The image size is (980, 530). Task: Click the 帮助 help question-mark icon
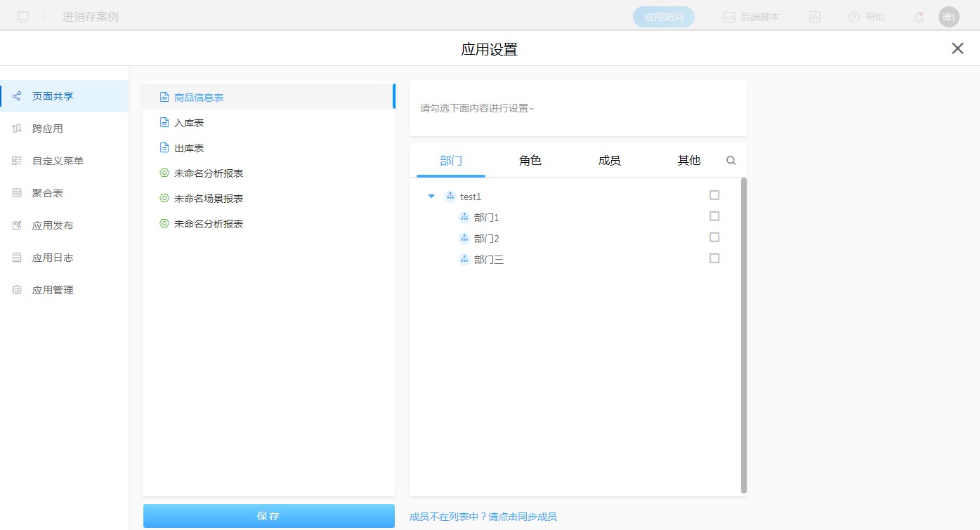coord(854,17)
